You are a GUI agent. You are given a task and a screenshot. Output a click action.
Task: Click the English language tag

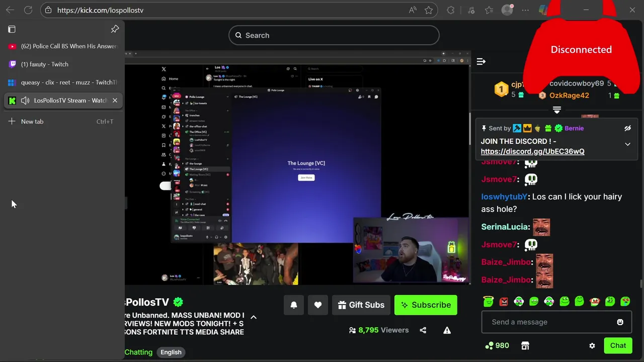(171, 352)
